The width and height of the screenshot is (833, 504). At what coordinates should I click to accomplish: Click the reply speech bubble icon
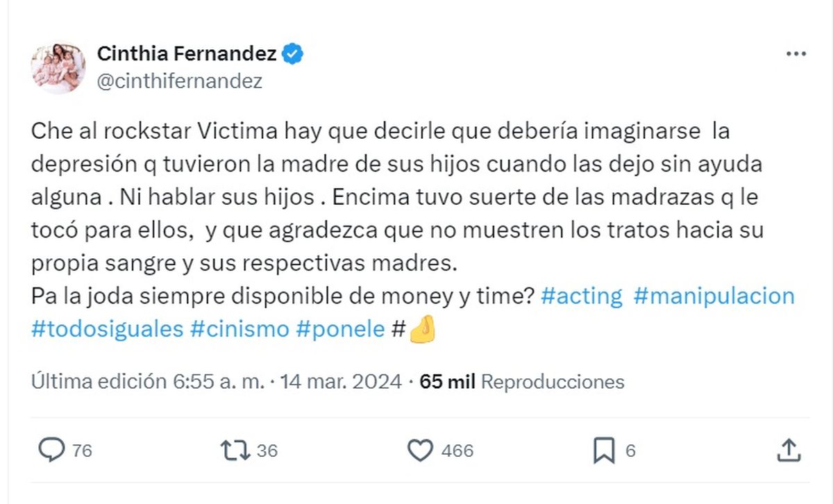[x=51, y=451]
